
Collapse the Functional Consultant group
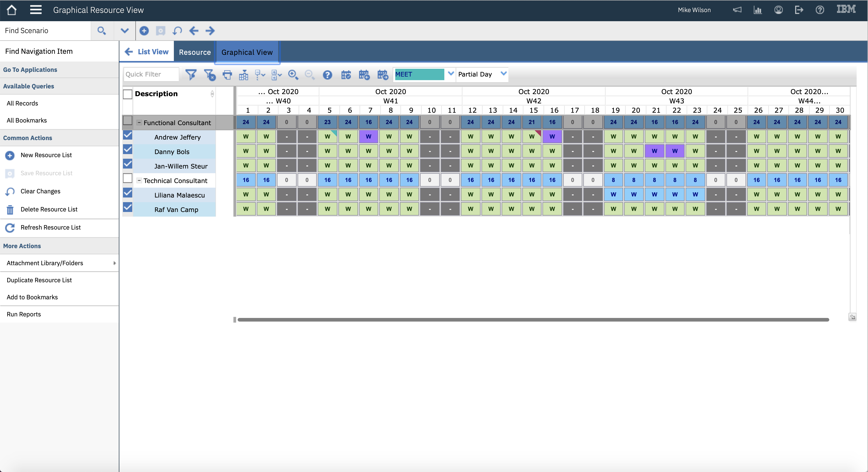click(139, 123)
